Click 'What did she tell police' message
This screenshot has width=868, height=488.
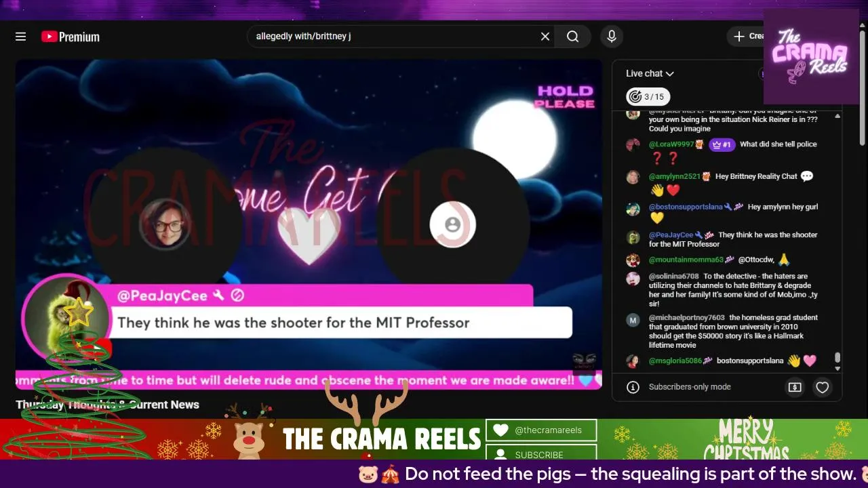(778, 144)
